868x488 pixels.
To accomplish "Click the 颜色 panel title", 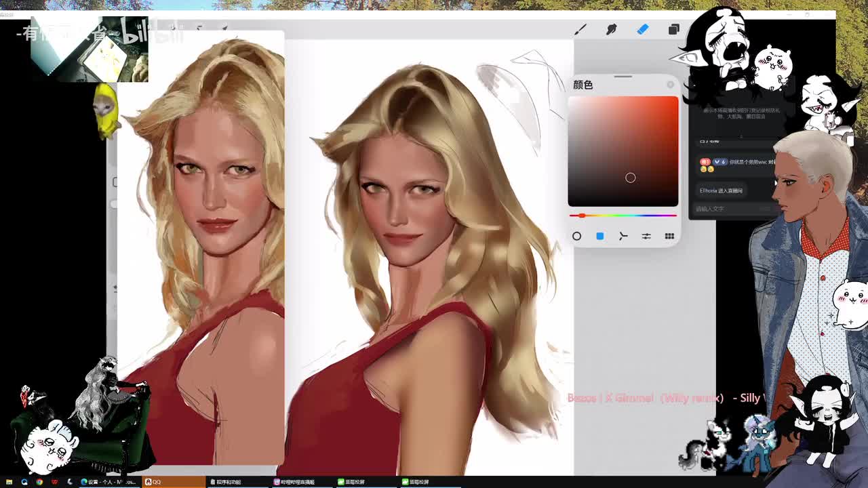I will [583, 85].
